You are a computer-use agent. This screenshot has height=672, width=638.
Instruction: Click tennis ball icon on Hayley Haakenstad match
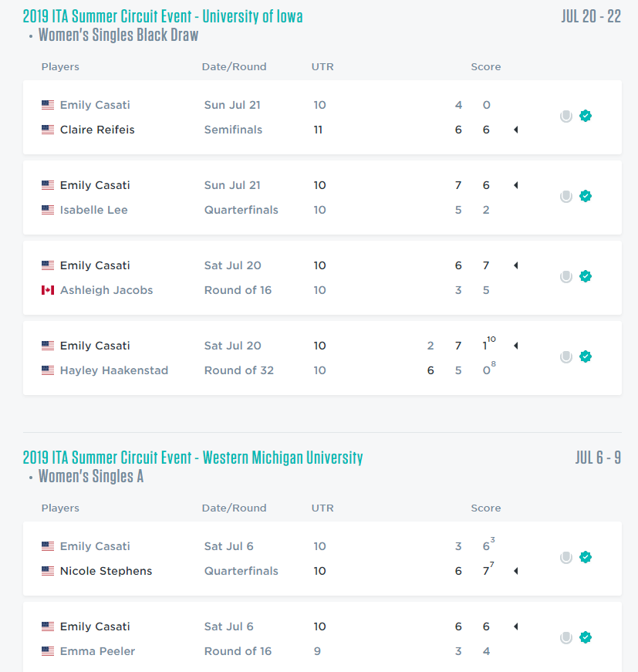(566, 357)
